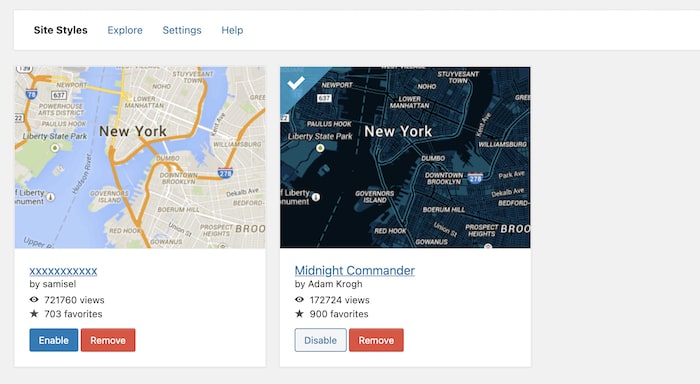Go to the Help tab
The height and width of the screenshot is (384, 700).
click(232, 30)
